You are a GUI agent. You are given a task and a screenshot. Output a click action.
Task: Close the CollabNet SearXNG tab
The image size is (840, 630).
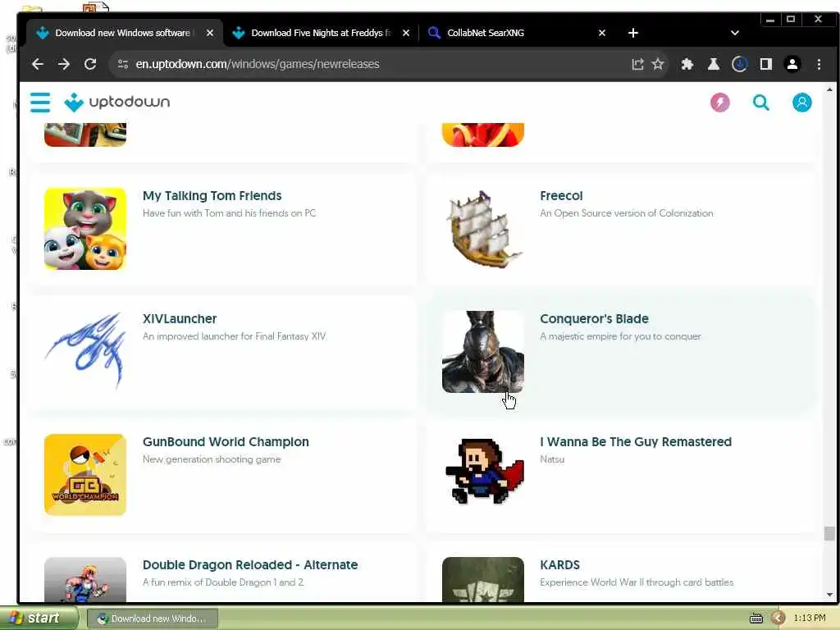click(x=601, y=33)
